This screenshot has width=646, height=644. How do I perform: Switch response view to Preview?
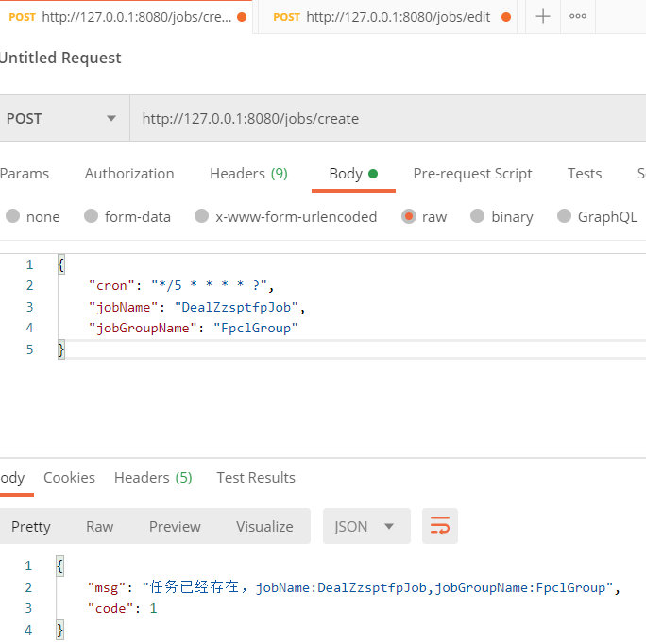[175, 526]
